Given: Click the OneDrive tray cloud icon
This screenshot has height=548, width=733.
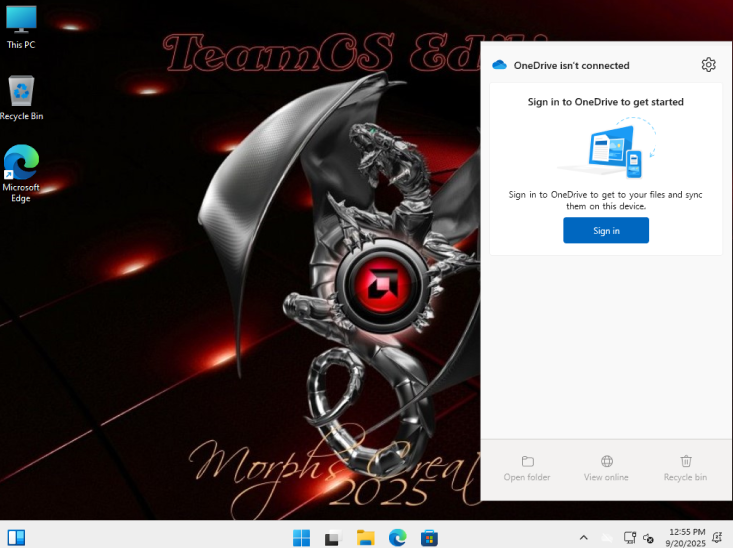Looking at the screenshot, I should [607, 538].
